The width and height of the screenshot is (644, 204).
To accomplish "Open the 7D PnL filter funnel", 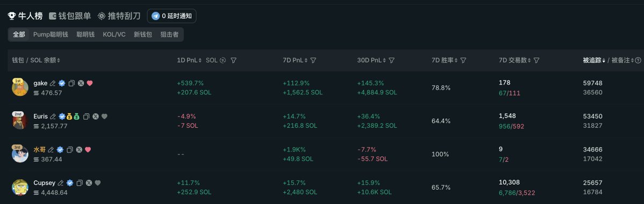I will click(x=313, y=60).
